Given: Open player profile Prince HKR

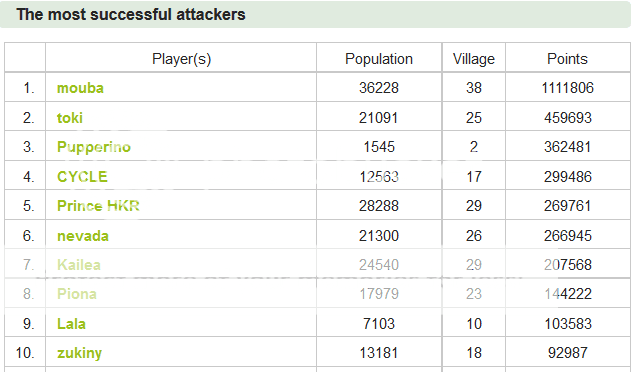Looking at the screenshot, I should [x=98, y=206].
